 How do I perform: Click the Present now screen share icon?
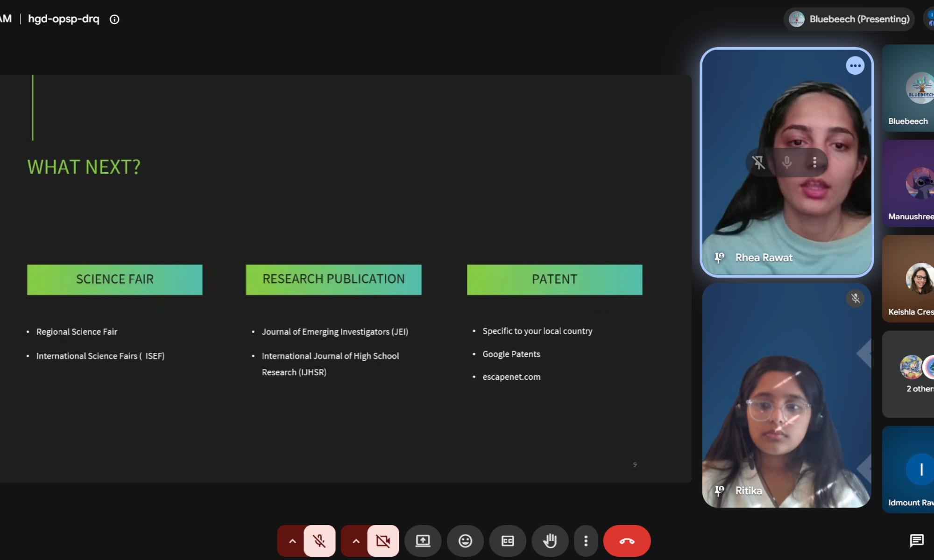pos(423,541)
